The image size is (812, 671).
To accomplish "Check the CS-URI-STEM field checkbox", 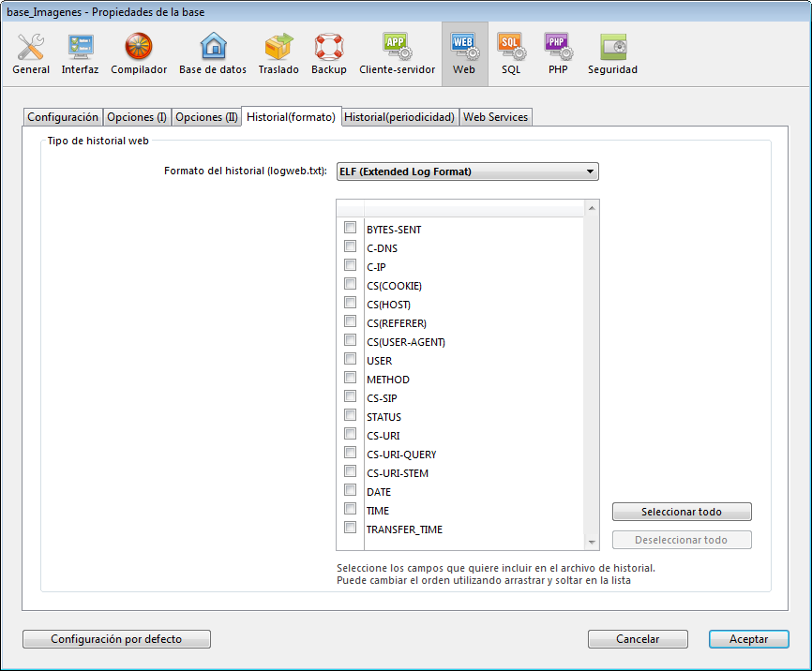I will [x=350, y=471].
